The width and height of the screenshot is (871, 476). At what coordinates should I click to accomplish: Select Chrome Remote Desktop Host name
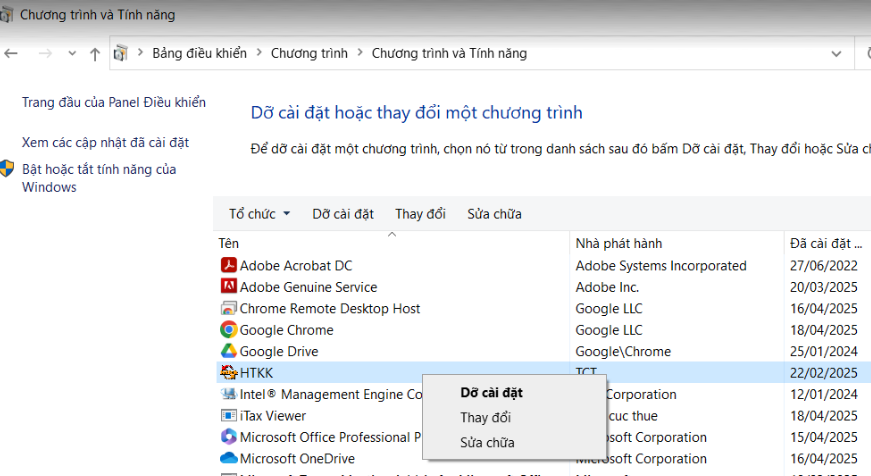coord(330,308)
